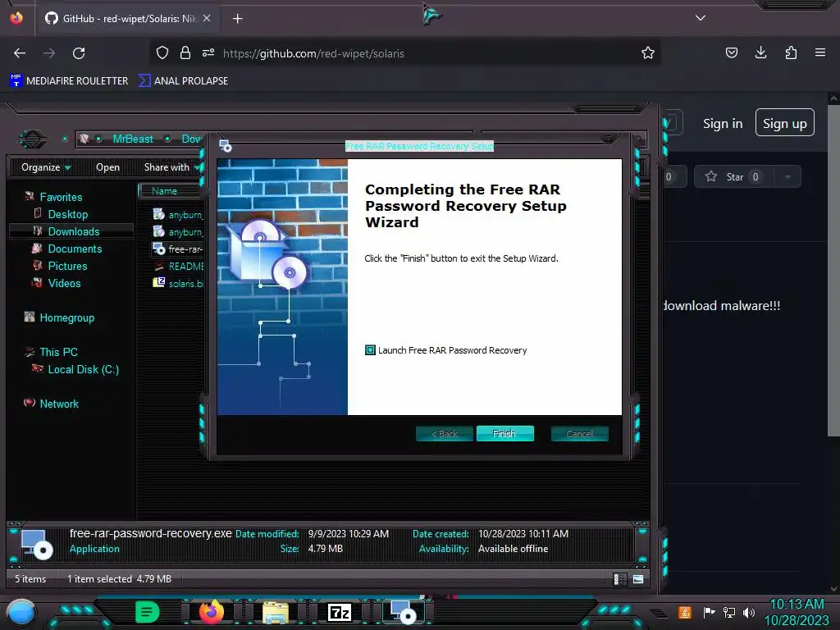Viewport: 840px width, 630px height.
Task: Open the green notes app on taskbar
Action: tap(148, 612)
